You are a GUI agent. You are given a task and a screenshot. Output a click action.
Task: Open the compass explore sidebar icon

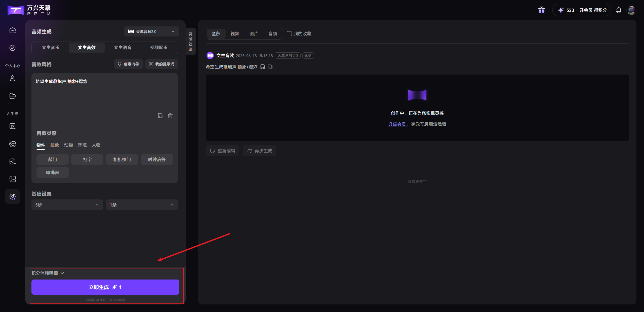tap(13, 48)
